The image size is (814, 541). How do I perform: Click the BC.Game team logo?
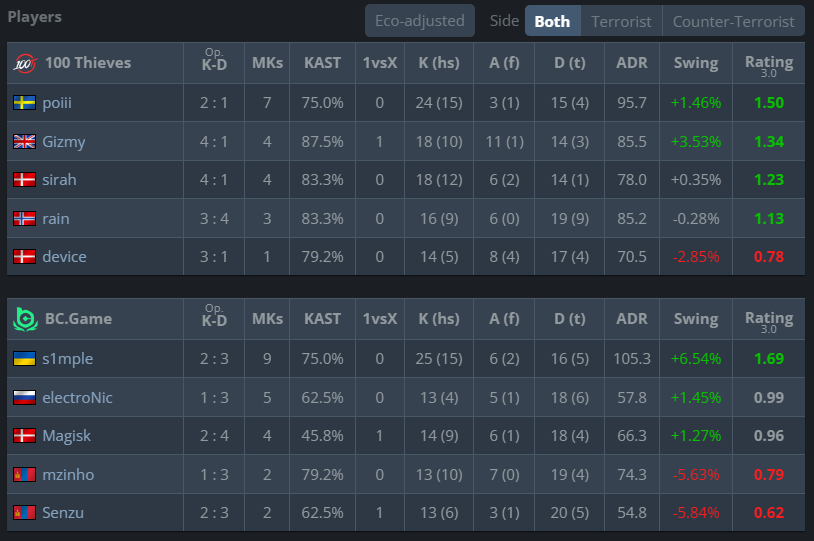(25, 319)
